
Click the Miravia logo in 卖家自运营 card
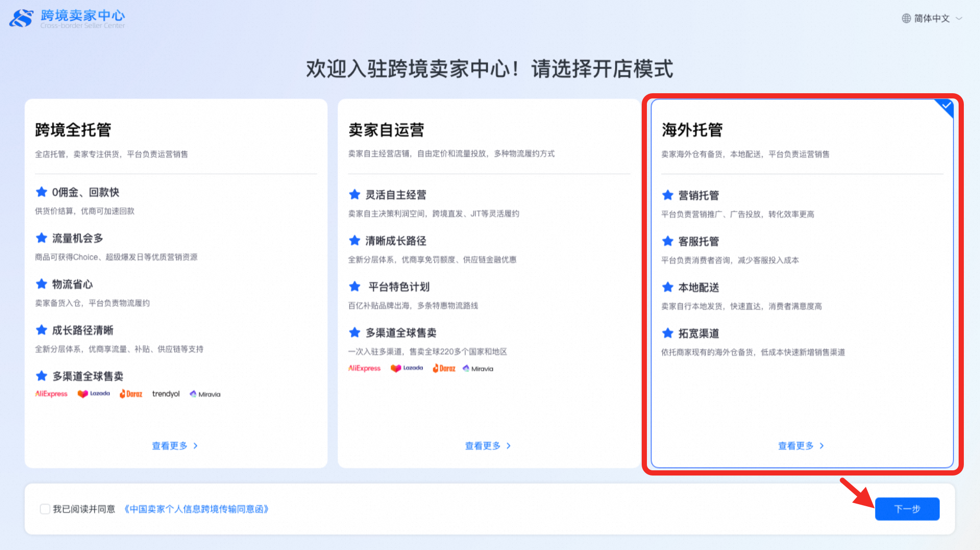tap(478, 369)
